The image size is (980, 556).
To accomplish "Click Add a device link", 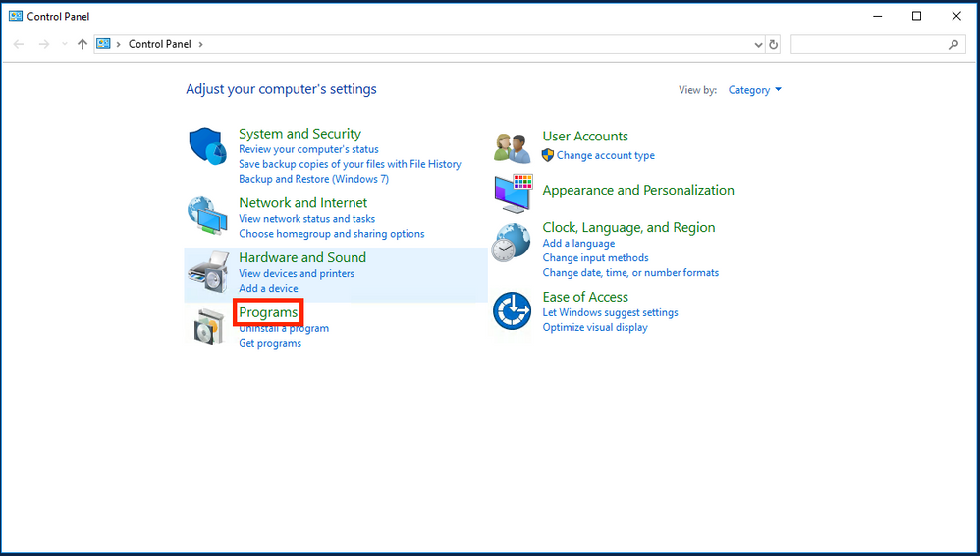I will point(268,289).
